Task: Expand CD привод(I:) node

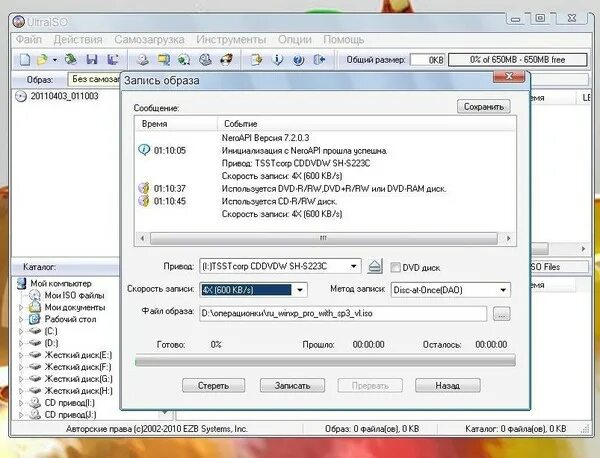Action: coord(21,403)
